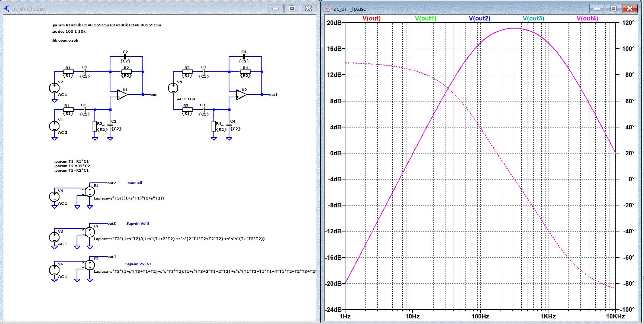Select voltage source V6 symbol

pyautogui.click(x=54, y=270)
